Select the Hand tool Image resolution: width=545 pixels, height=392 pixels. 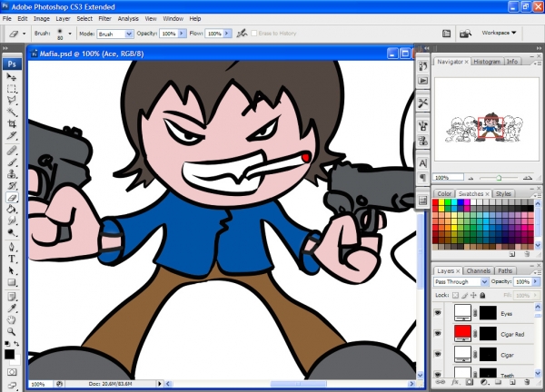pyautogui.click(x=12, y=319)
